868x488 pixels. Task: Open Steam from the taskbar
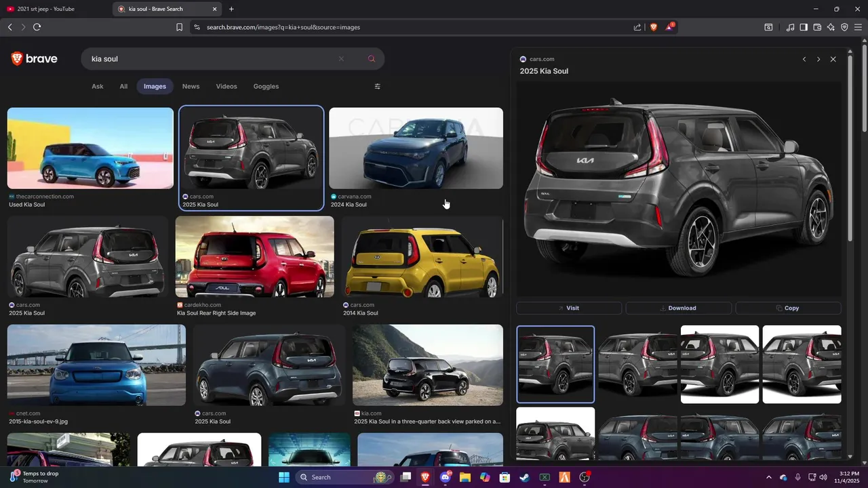pyautogui.click(x=524, y=477)
